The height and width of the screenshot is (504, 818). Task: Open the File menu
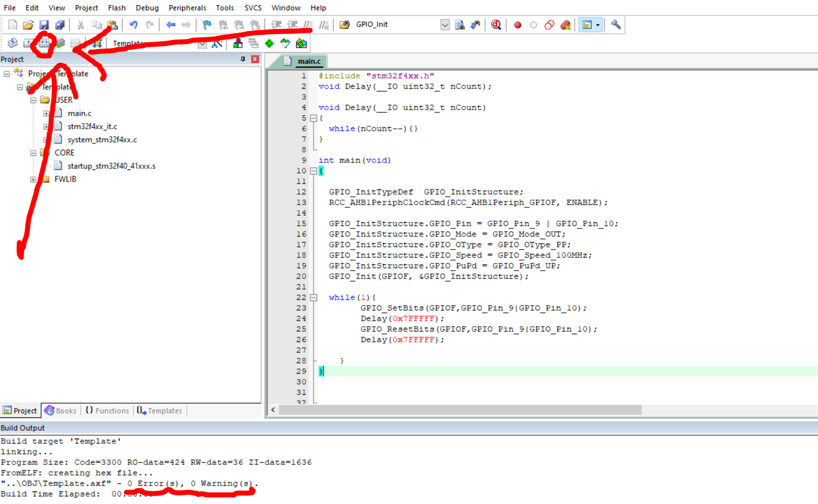click(9, 8)
